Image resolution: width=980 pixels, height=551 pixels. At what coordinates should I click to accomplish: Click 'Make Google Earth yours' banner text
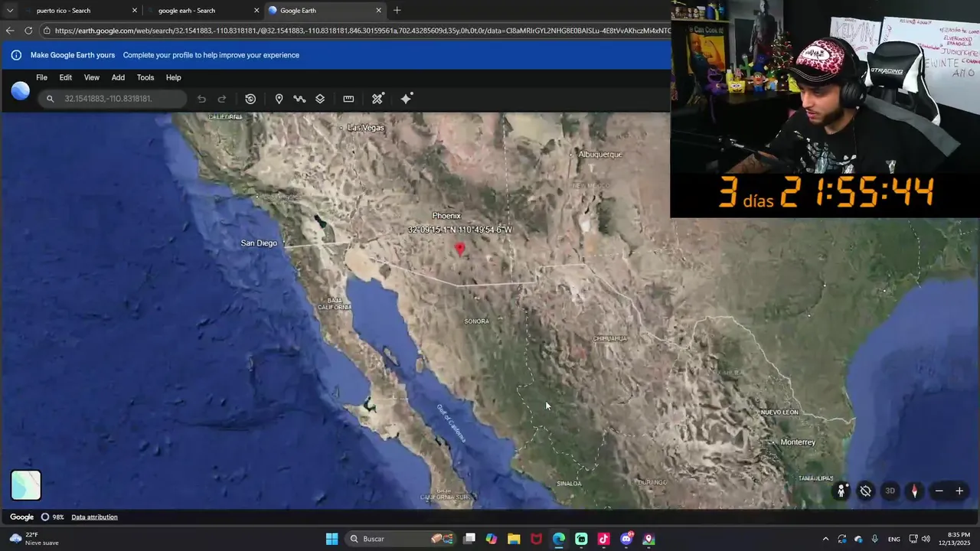(73, 55)
